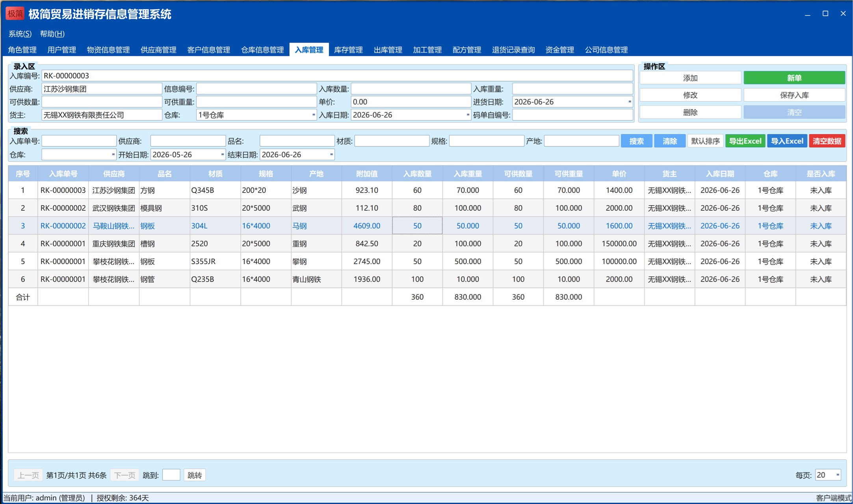Viewport: 853px width, 504px height.
Task: Create a new order with 新单
Action: (794, 78)
